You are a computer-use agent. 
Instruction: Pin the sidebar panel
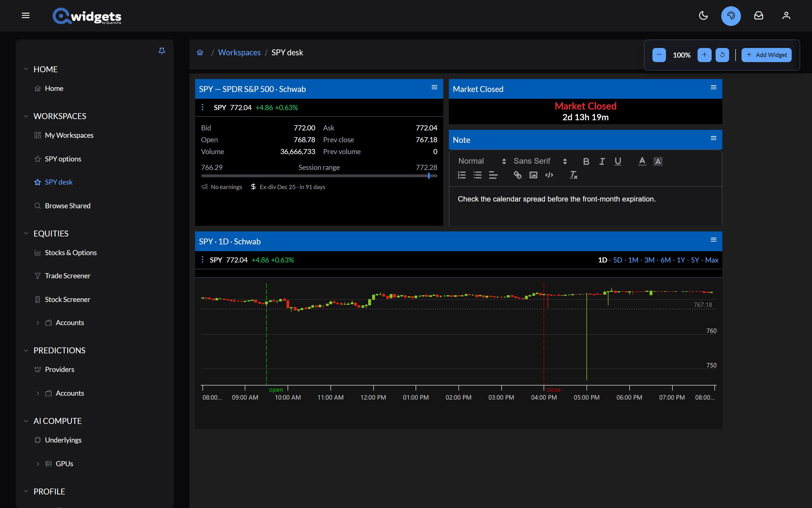[162, 51]
